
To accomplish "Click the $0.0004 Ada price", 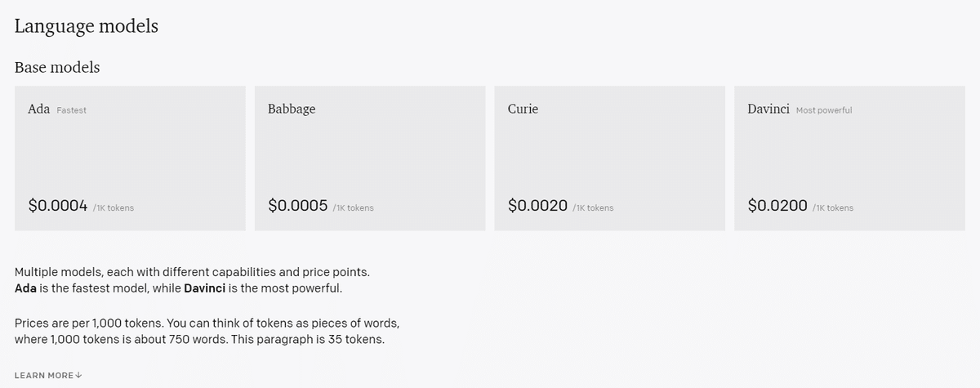I will pyautogui.click(x=58, y=206).
